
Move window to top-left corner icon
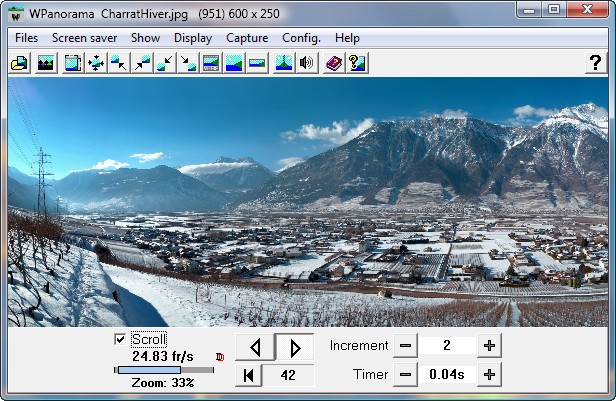[119, 63]
